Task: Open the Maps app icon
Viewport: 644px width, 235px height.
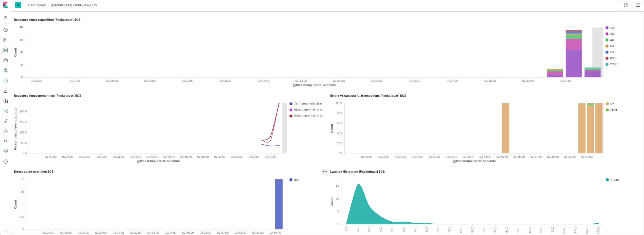Action: tap(6, 70)
